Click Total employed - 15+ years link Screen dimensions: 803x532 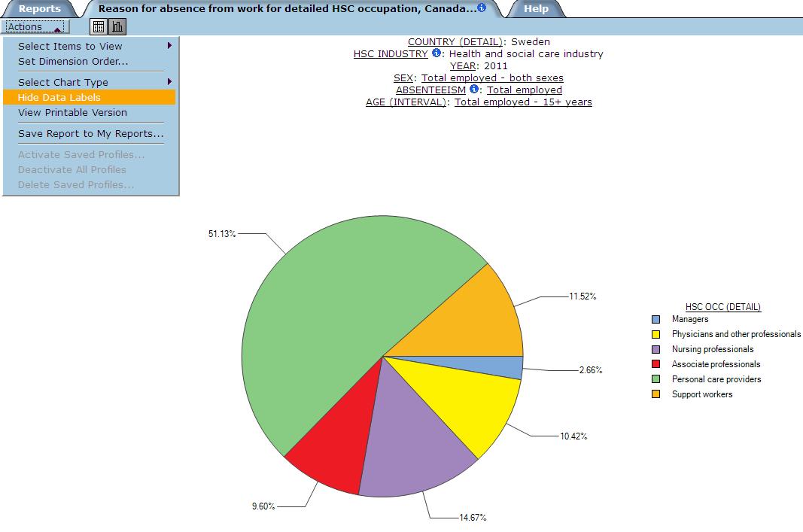(523, 102)
